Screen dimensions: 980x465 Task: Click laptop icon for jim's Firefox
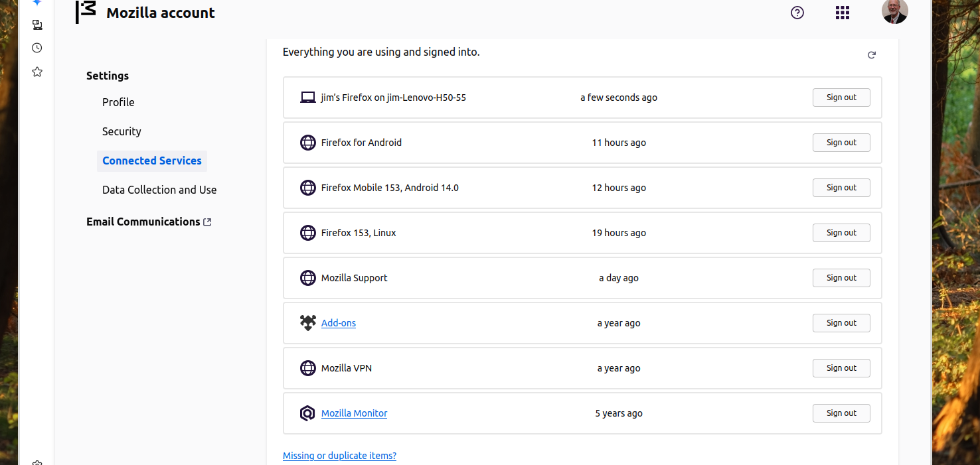click(307, 98)
